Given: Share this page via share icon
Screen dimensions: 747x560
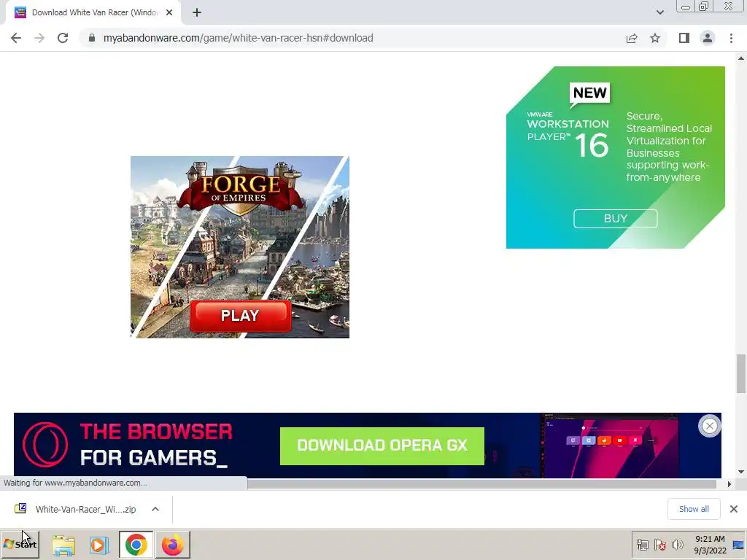Looking at the screenshot, I should [x=632, y=38].
